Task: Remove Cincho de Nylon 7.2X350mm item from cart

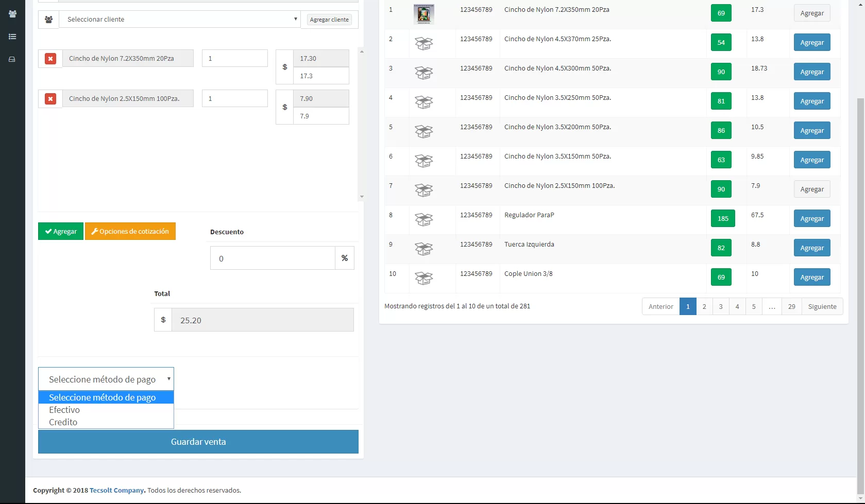Action: (x=50, y=59)
